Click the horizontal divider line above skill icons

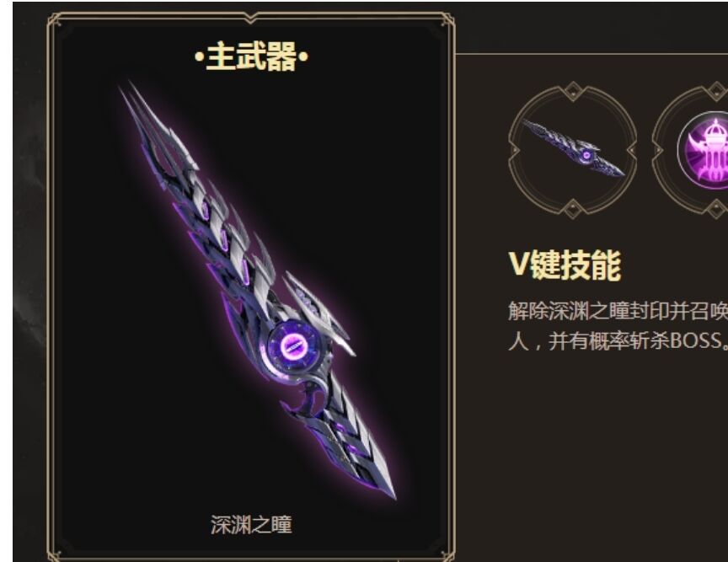[x=591, y=54]
